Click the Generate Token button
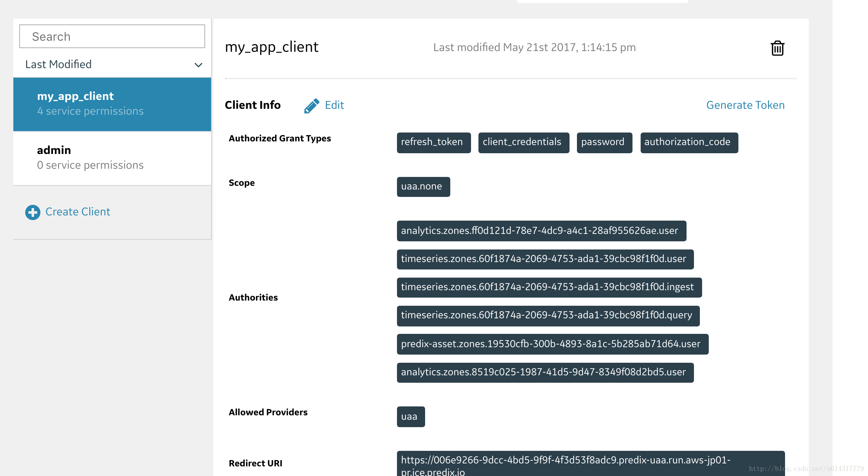The width and height of the screenshot is (868, 476). [x=745, y=104]
